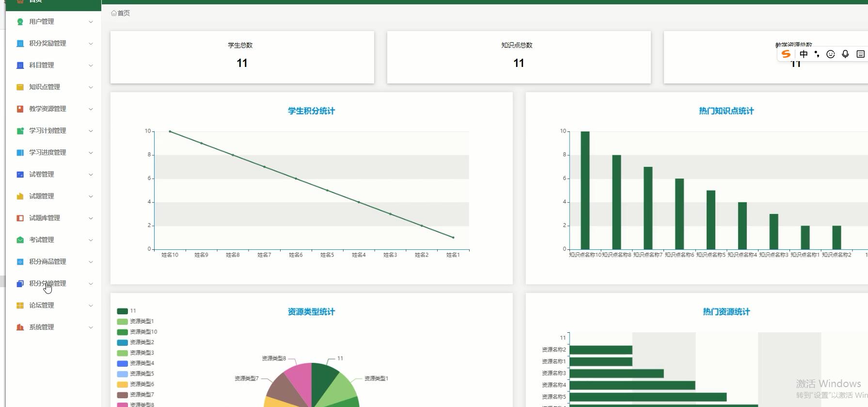Toggle the 资源类型1 legend entry
The image size is (868, 407).
click(x=135, y=322)
